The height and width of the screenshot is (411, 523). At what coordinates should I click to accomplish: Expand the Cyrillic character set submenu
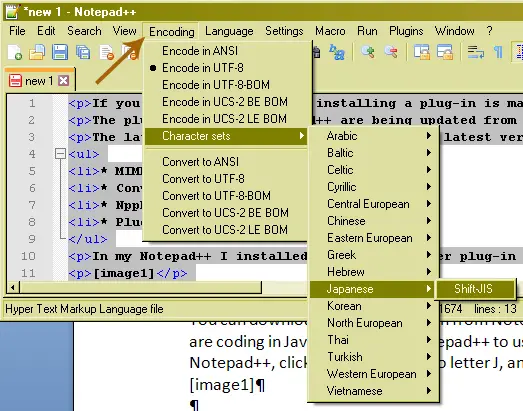click(373, 187)
